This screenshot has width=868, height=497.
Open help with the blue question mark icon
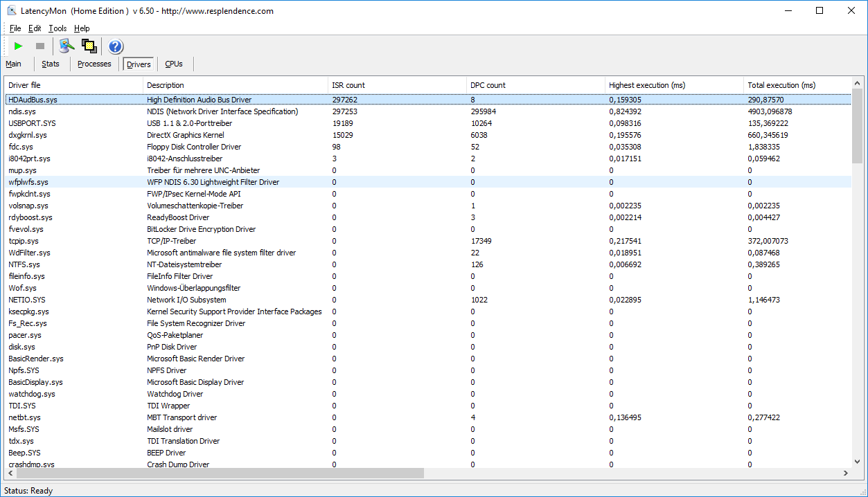coord(116,46)
